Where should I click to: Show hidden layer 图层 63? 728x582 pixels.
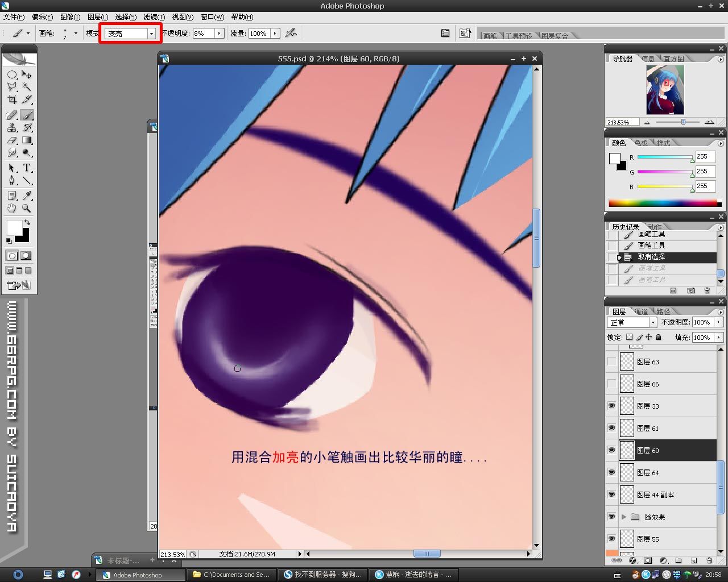[611, 361]
